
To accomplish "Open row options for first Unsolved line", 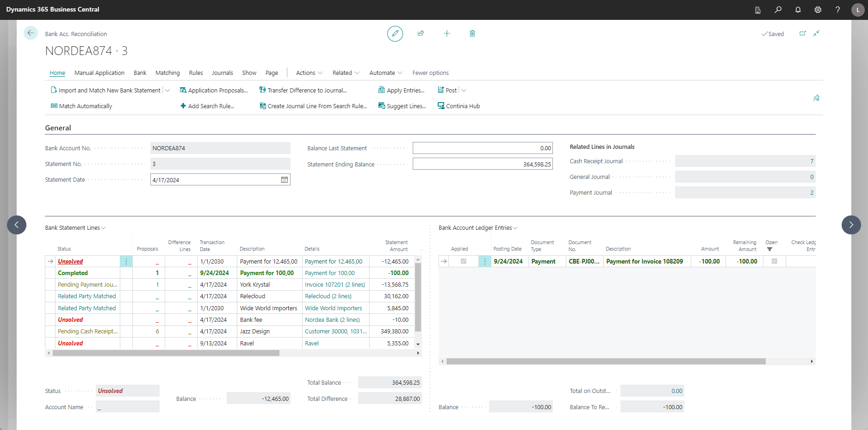I will tap(126, 261).
